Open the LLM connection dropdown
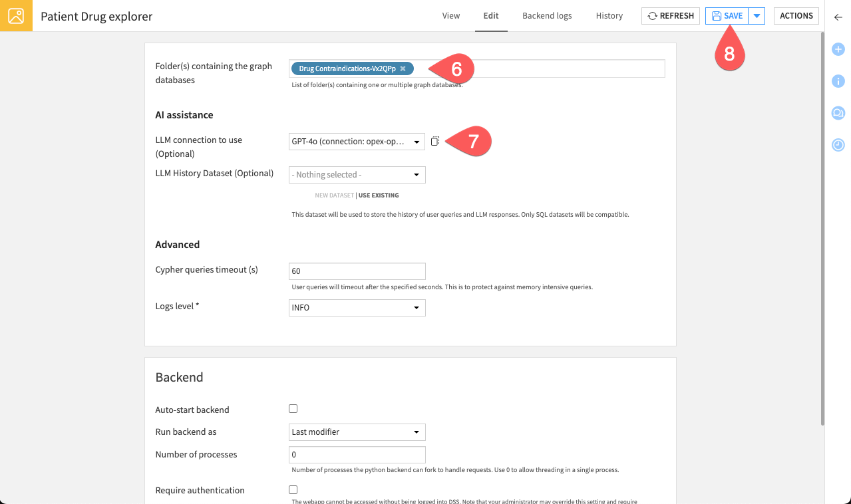 357,141
